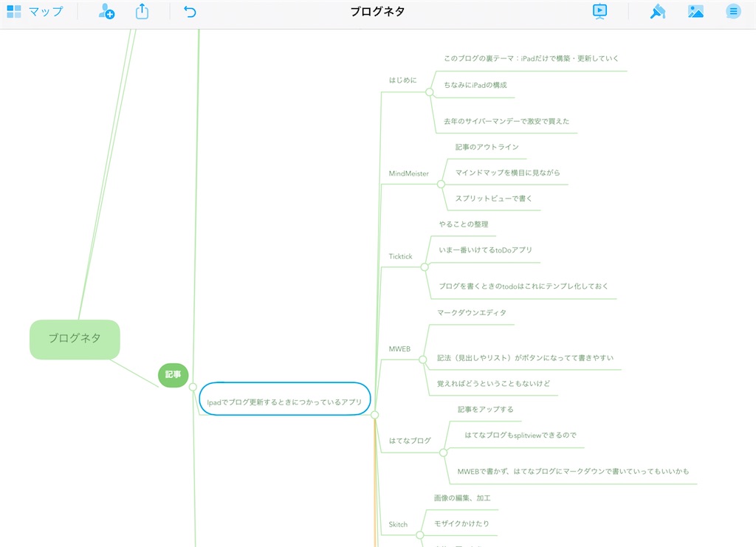Image resolution: width=756 pixels, height=547 pixels.
Task: Select マインドマップを横目に見ながら subtopic
Action: [x=507, y=172]
